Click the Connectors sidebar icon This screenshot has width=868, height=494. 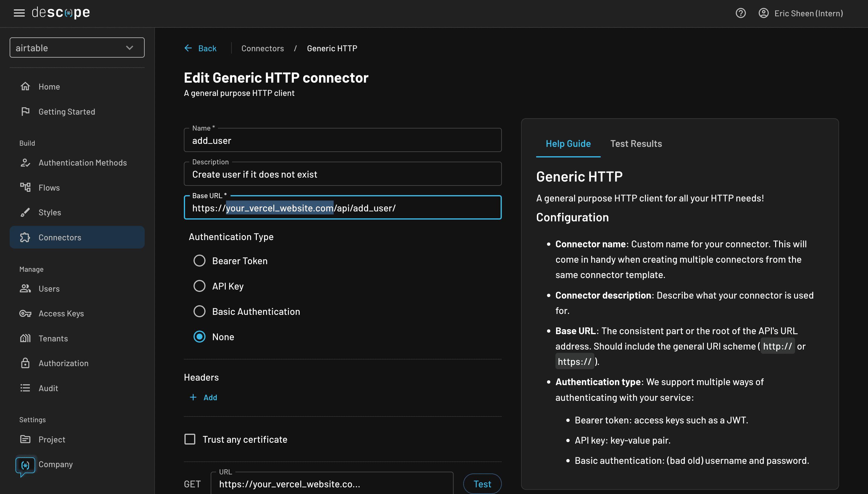tap(24, 237)
